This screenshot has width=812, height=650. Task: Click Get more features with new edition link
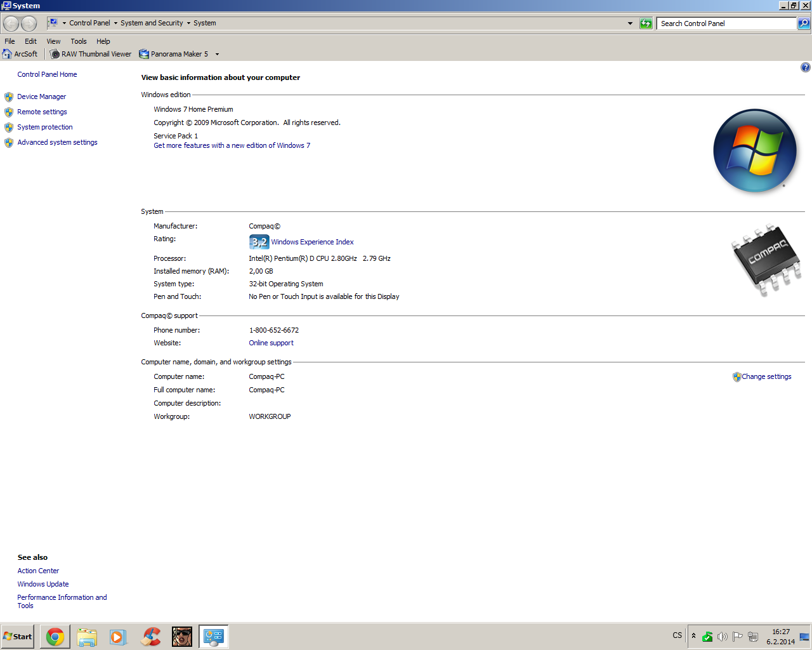232,145
